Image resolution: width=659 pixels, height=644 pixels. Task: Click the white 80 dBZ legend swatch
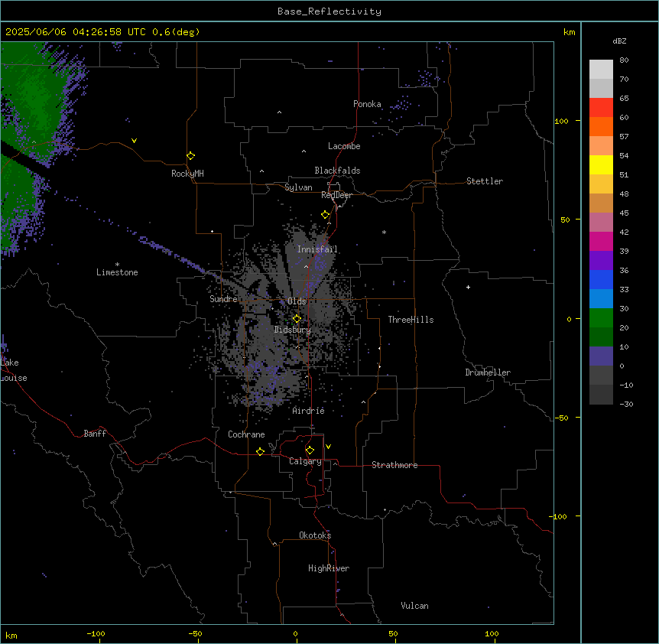pos(601,70)
